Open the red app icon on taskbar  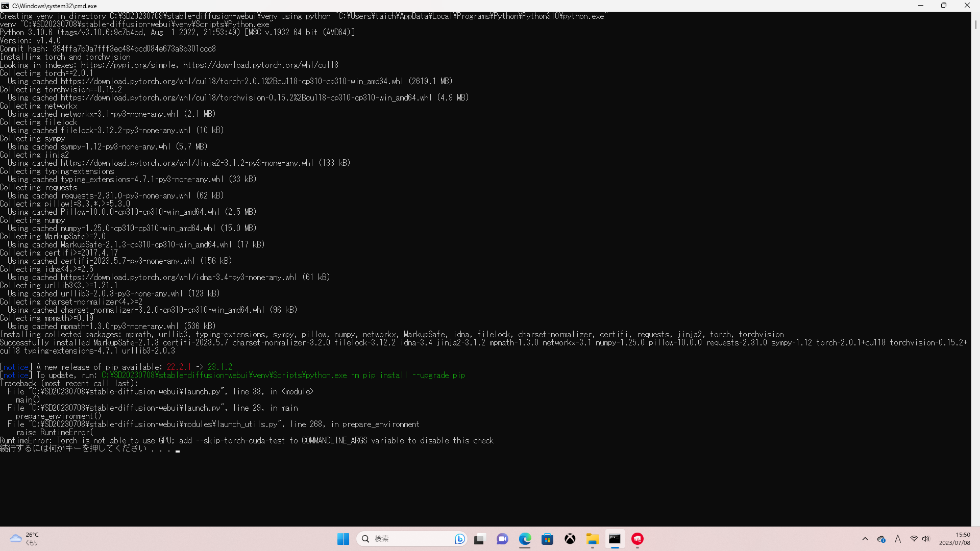(637, 539)
